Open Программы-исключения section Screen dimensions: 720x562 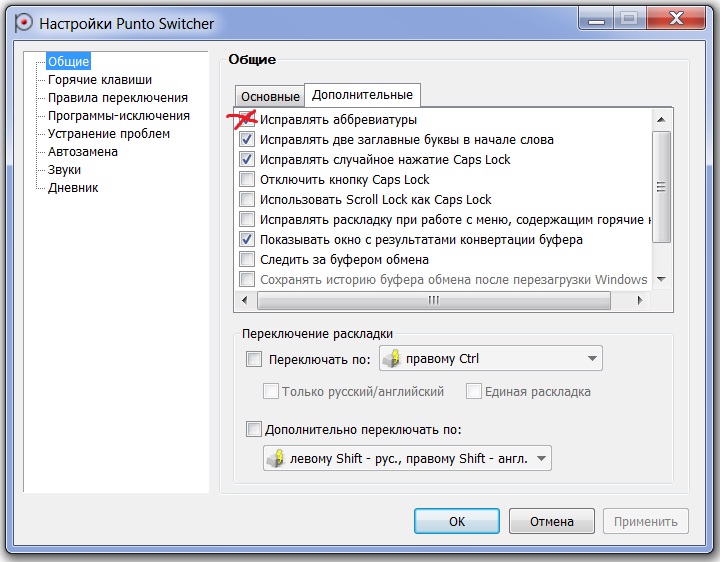(118, 116)
